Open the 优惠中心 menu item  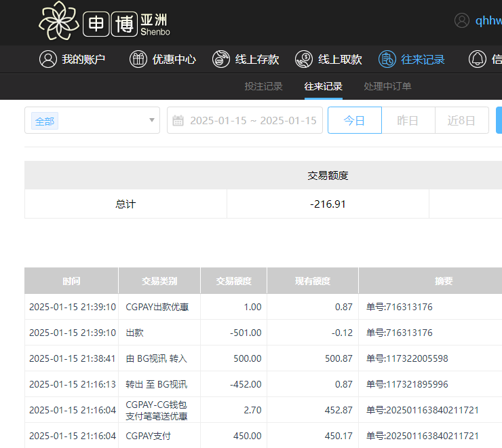(174, 59)
